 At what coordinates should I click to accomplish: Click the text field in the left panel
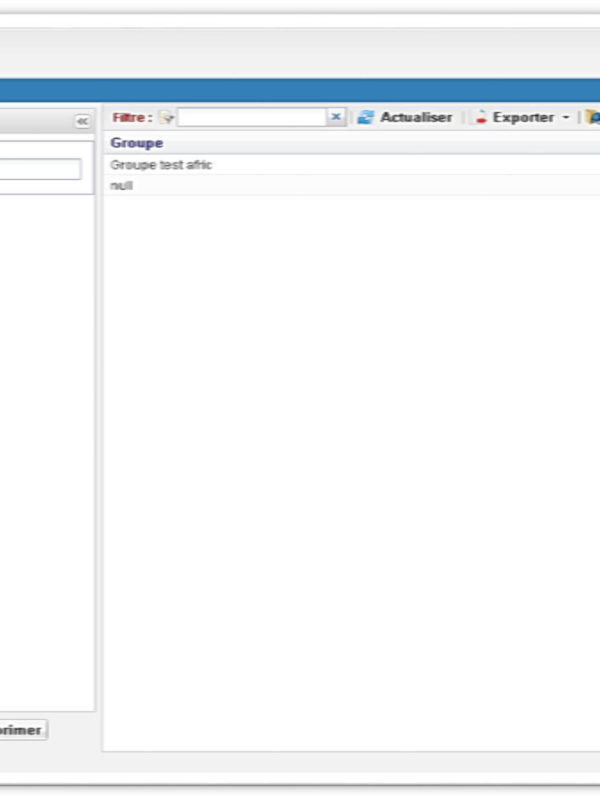[x=40, y=169]
